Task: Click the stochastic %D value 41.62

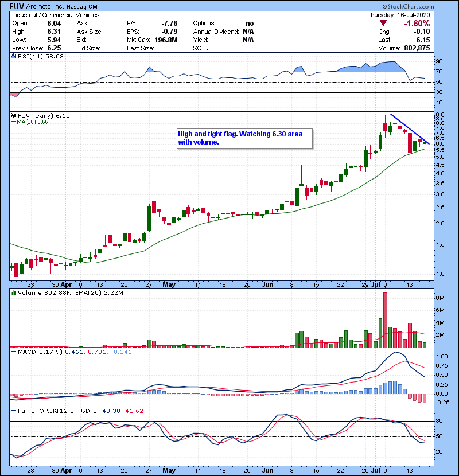Action: click(134, 411)
